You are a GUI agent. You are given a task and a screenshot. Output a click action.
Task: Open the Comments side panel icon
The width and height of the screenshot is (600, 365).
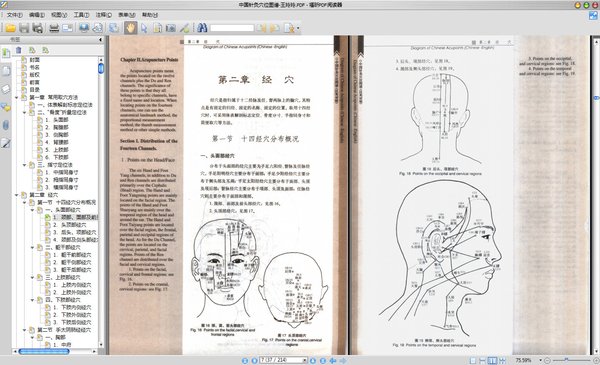pyautogui.click(x=6, y=107)
